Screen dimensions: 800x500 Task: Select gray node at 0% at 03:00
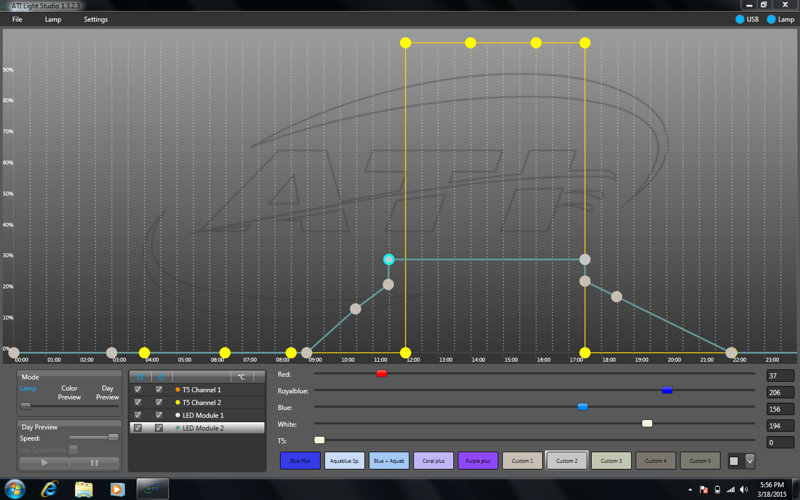point(112,353)
